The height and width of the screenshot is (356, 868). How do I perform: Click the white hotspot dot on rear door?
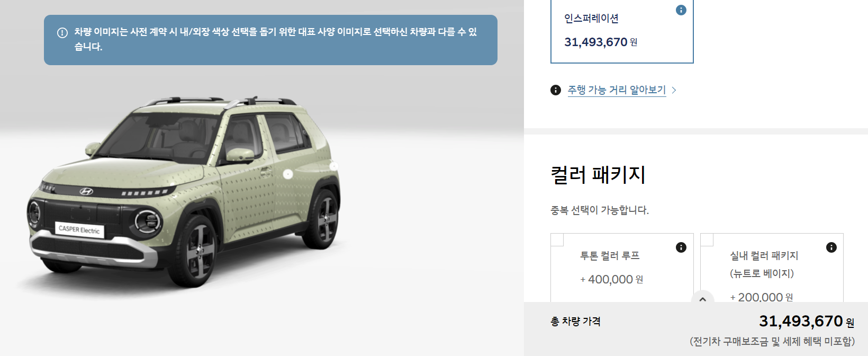click(x=288, y=174)
